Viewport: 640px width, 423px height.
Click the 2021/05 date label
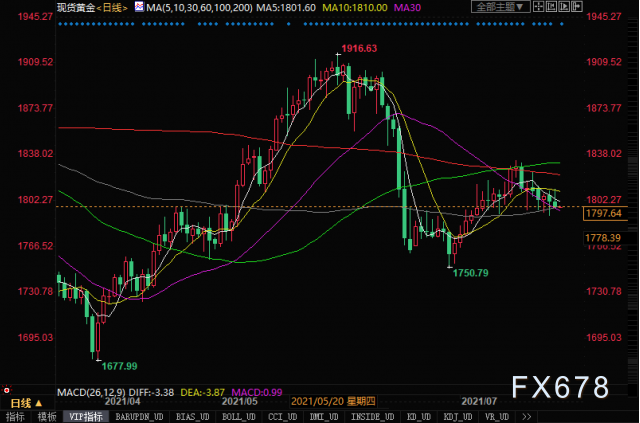click(240, 401)
